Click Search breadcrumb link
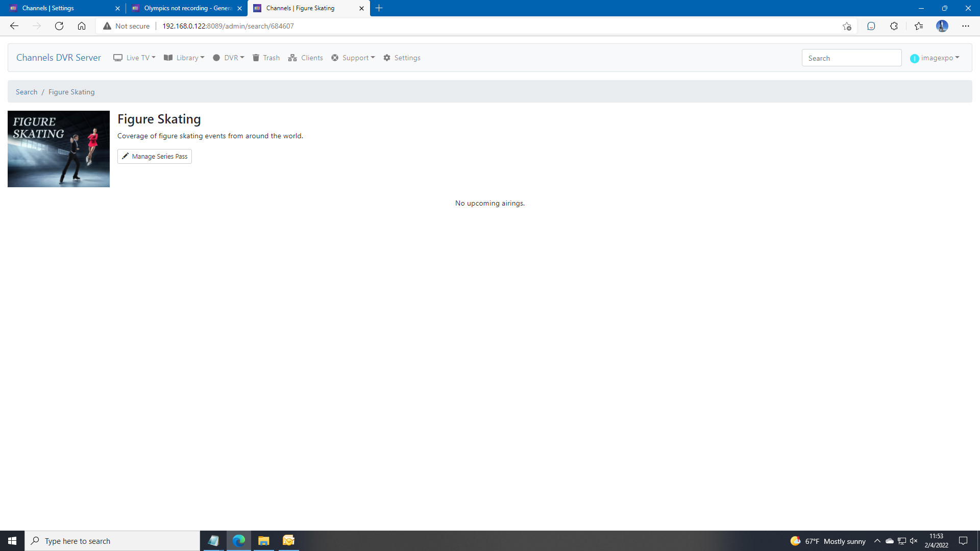980x551 pixels. [27, 92]
